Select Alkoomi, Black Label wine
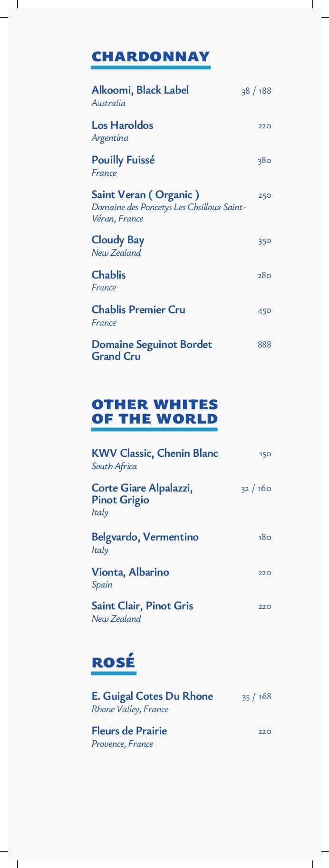 (140, 90)
